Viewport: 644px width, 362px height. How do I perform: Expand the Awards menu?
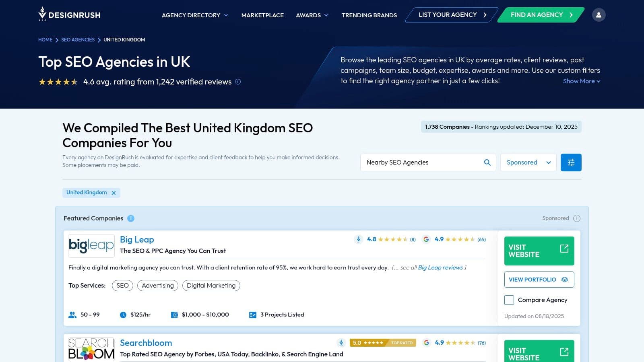tap(312, 15)
